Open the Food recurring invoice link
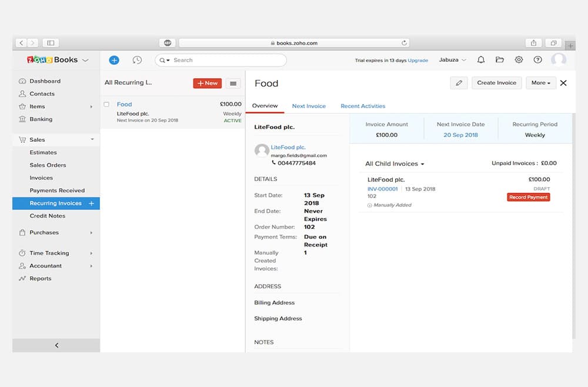The width and height of the screenshot is (588, 387). coord(124,104)
